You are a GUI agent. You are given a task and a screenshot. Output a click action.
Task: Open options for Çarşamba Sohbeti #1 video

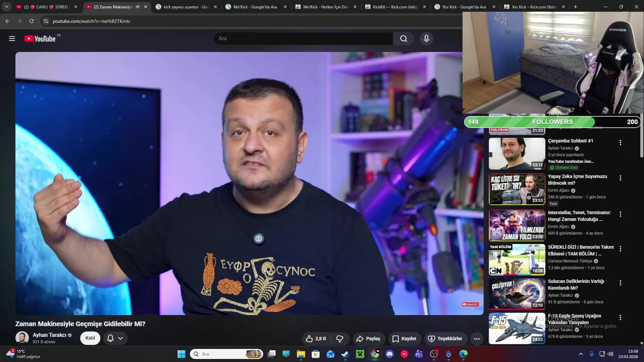[620, 143]
